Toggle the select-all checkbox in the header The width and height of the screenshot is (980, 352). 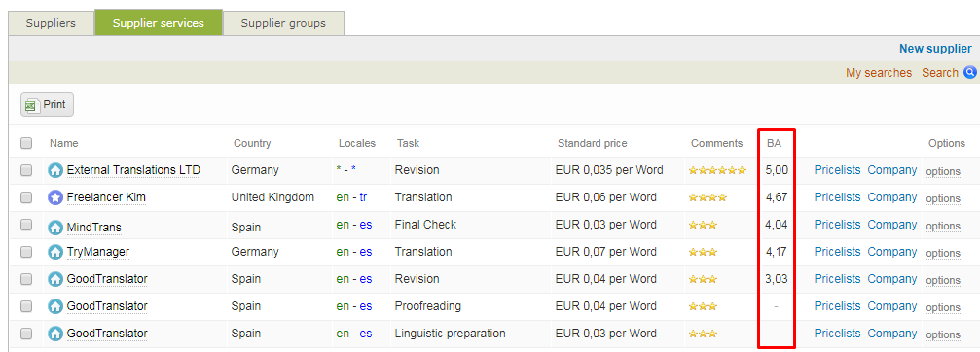pyautogui.click(x=26, y=143)
